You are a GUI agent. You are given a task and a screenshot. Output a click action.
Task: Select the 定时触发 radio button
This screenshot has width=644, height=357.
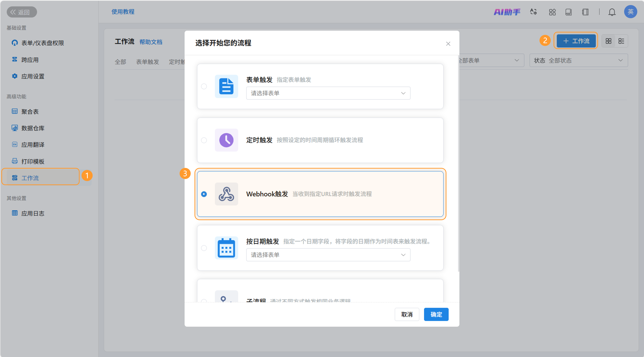point(204,140)
